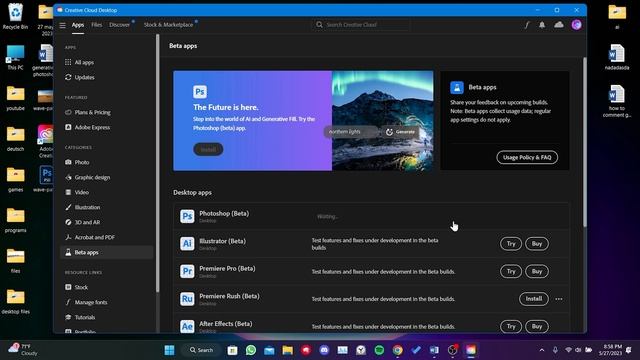
Task: Open more options for Premiere Rush (Beta)
Action: pyautogui.click(x=559, y=299)
